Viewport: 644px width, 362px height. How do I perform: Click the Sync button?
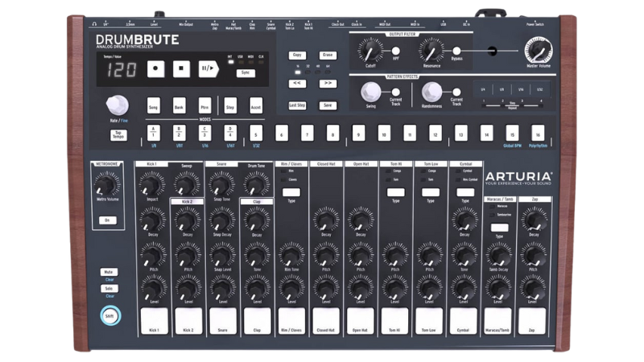(x=246, y=73)
